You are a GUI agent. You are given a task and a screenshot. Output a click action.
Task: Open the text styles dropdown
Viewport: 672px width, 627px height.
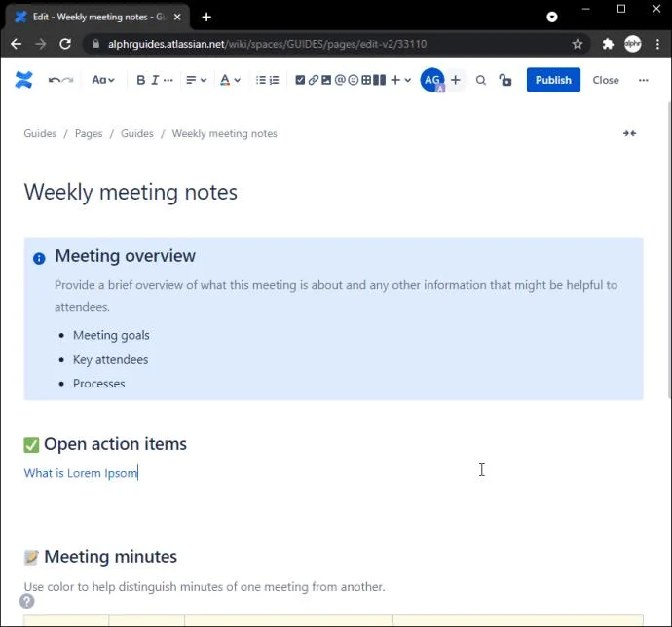click(102, 80)
